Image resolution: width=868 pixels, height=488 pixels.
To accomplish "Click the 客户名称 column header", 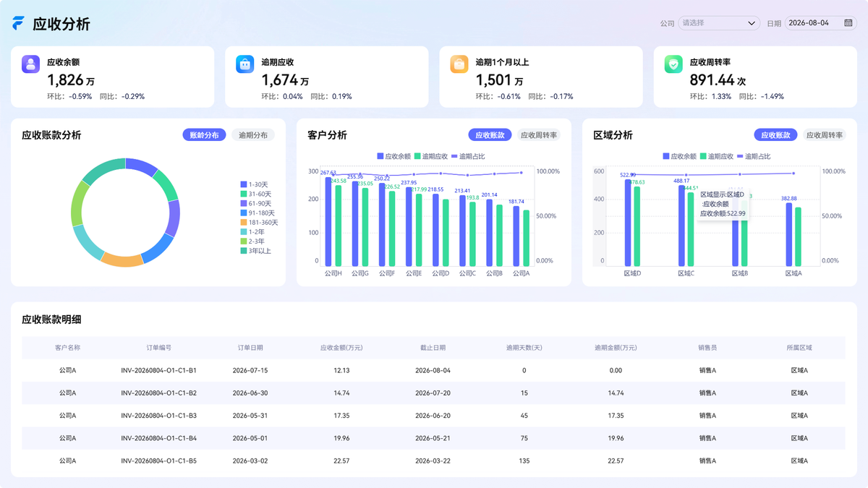I will point(67,348).
